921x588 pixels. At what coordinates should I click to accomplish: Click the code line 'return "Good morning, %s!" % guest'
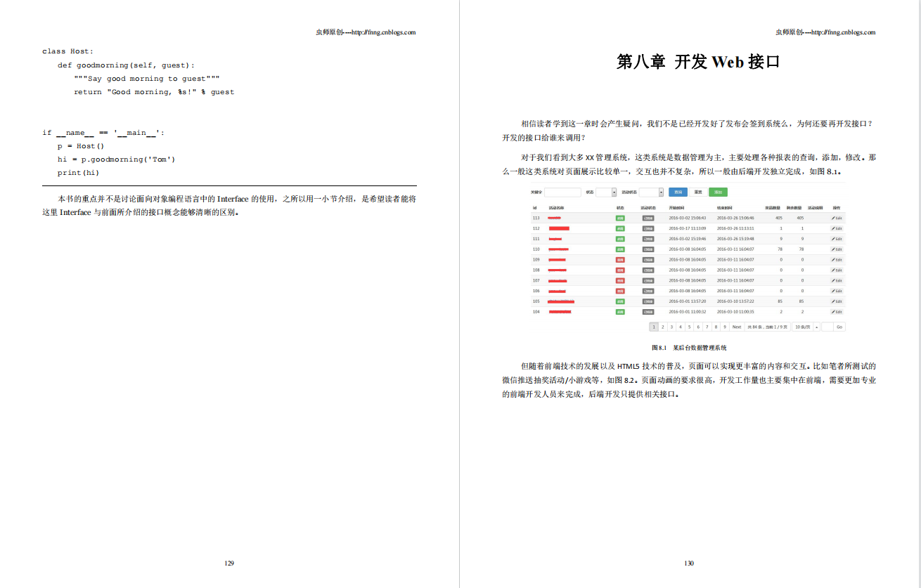point(154,92)
